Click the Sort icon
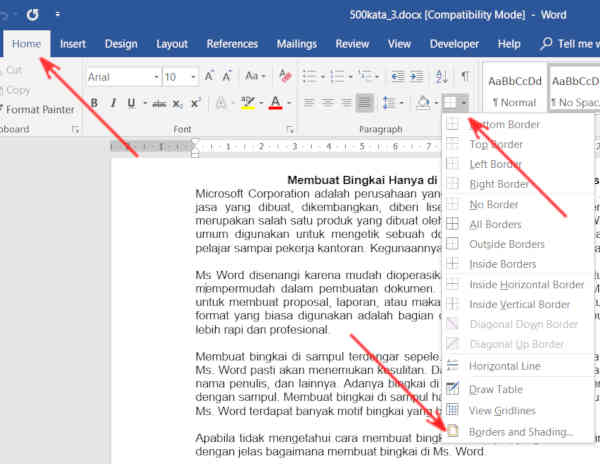Image resolution: width=600 pixels, height=464 pixels. tap(442, 77)
